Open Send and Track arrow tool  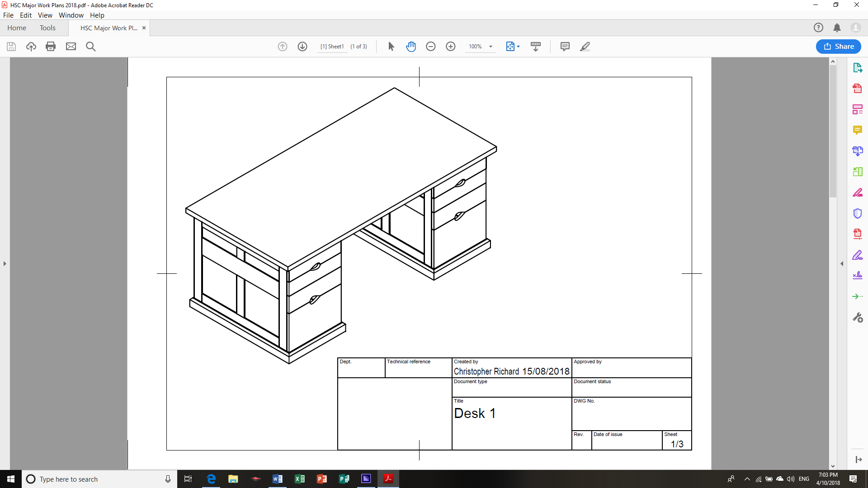858,296
